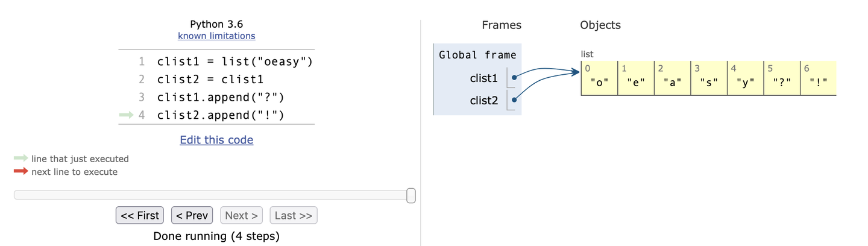Click the Edit this code link

[216, 140]
